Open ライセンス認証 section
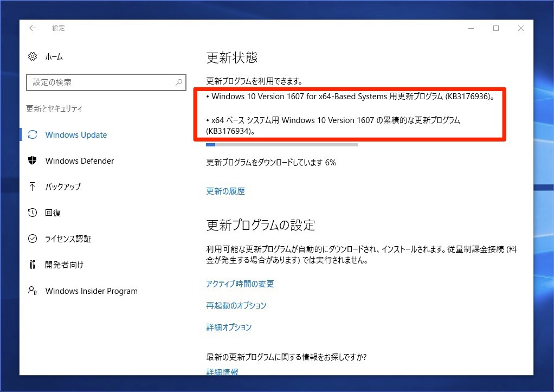Screen dimensions: 554x392 pos(68,239)
